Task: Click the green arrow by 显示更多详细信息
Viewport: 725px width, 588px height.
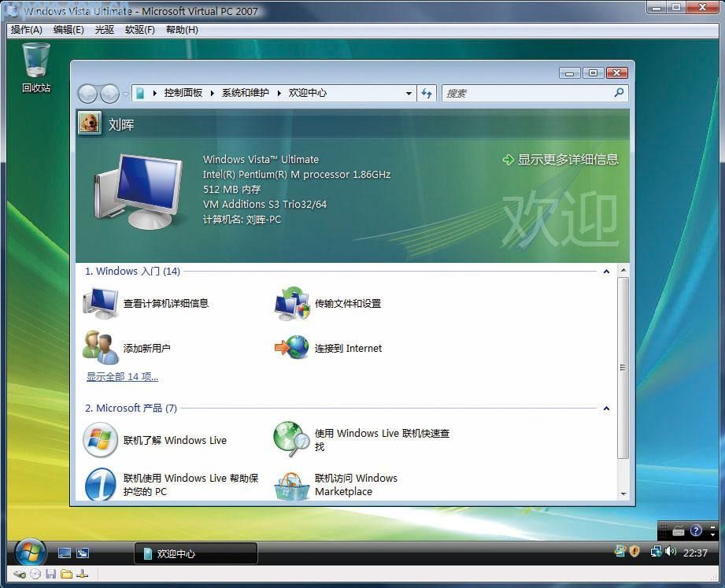Action: tap(509, 160)
